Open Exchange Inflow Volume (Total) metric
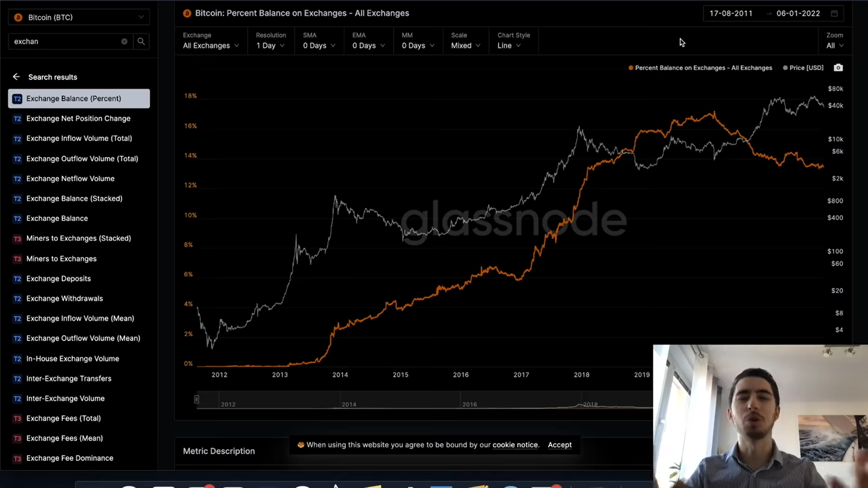 (x=79, y=138)
